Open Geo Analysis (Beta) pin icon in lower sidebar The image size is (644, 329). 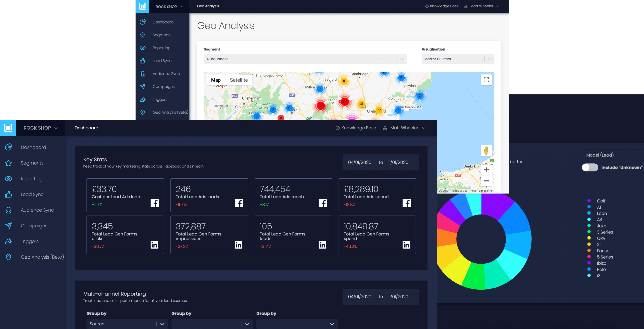[x=8, y=257]
